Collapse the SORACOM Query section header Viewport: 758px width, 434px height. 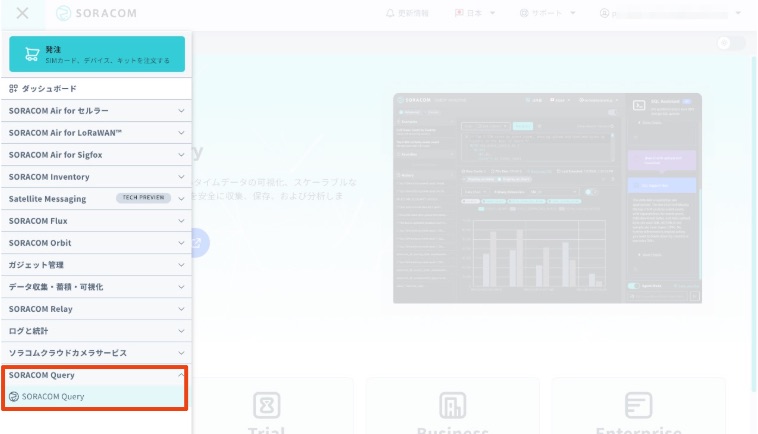95,375
